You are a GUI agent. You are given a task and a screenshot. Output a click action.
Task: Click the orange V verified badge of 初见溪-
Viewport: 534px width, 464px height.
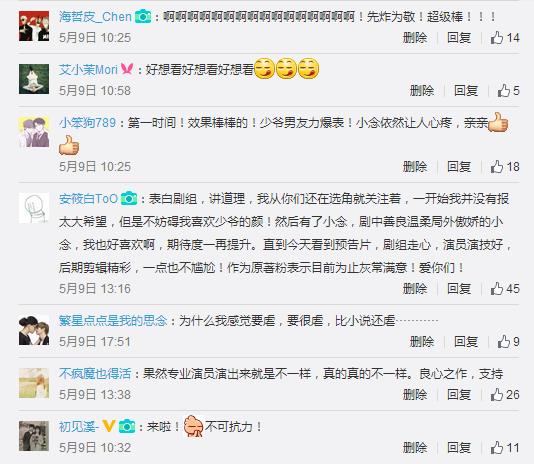[109, 426]
